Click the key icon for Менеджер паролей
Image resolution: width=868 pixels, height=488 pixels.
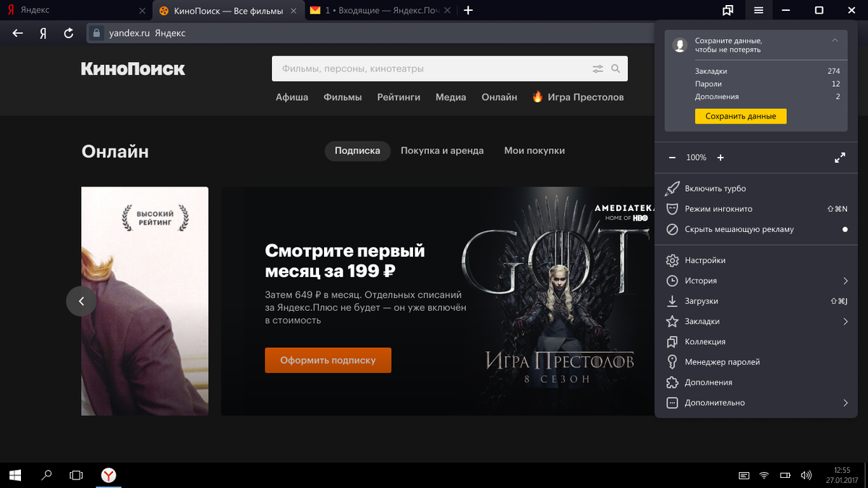672,361
